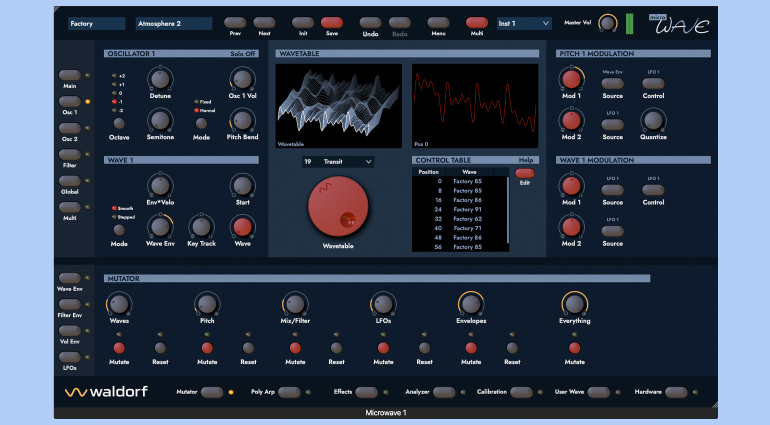Click the Pitch Bend knob
The height and width of the screenshot is (425, 770).
242,120
